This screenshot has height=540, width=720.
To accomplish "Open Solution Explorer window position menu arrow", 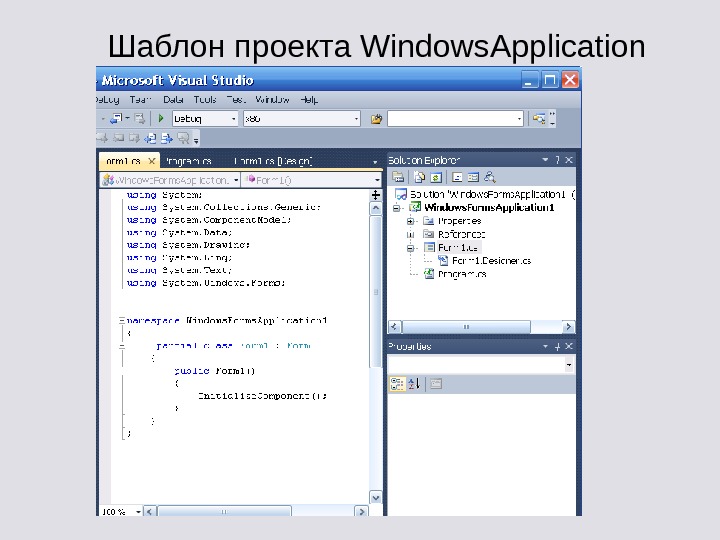I will [545, 160].
